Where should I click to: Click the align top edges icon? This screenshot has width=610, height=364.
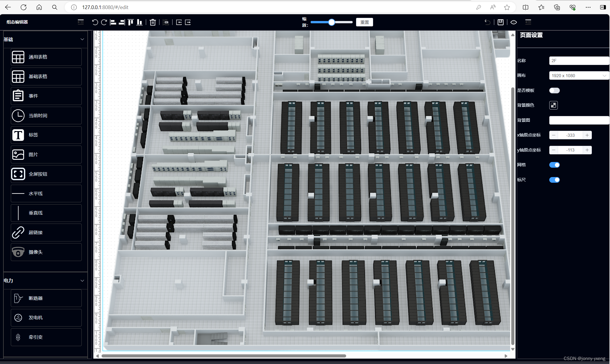[x=131, y=22]
